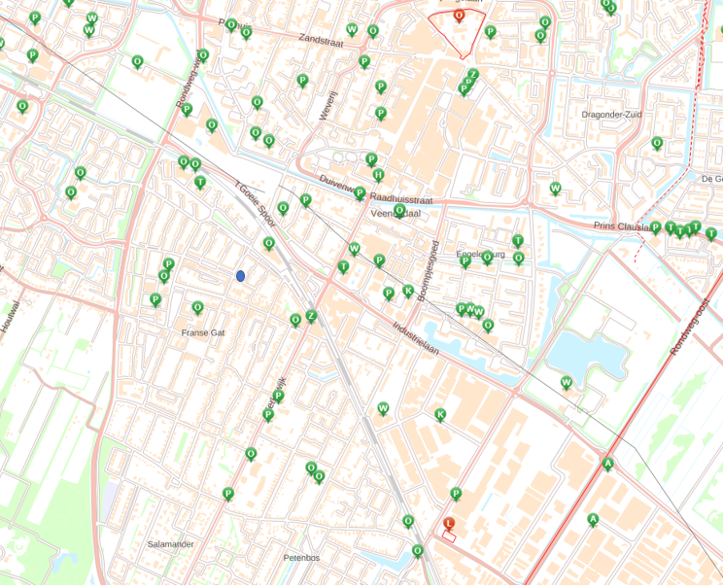Click the red O marker in the outlined area
Viewport: 723px width, 588px height.
(x=459, y=16)
